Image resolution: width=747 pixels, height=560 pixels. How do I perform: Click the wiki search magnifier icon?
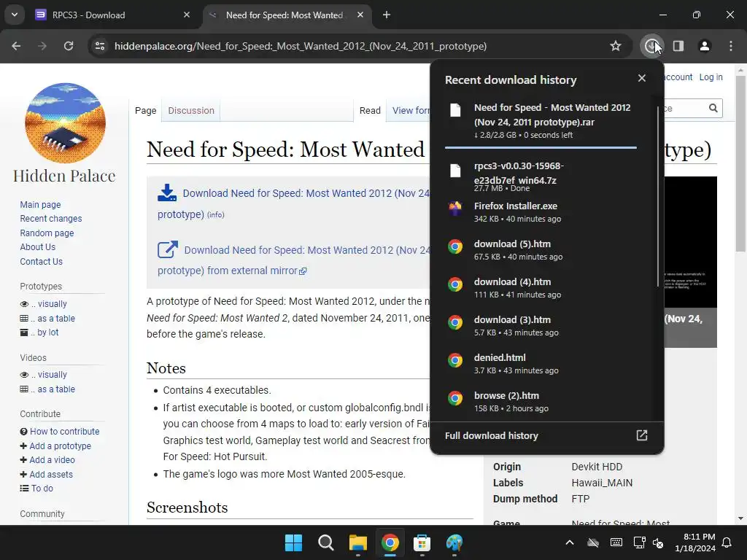[x=713, y=108]
